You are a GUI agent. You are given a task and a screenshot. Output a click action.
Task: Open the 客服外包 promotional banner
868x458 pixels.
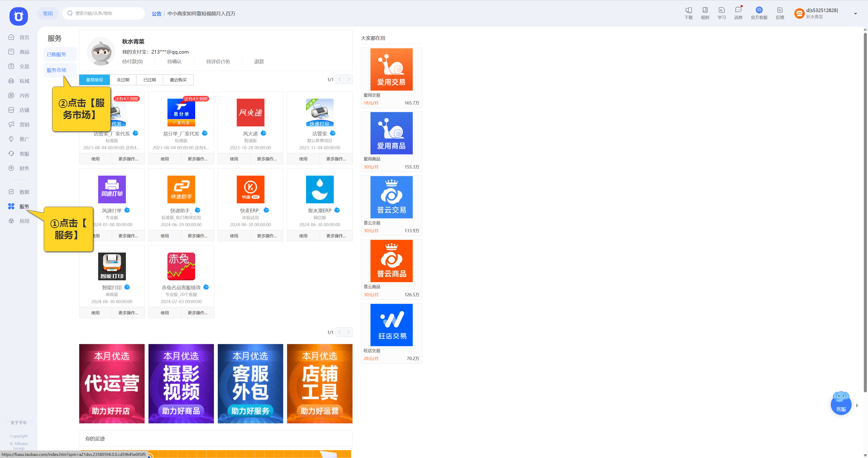(250, 384)
